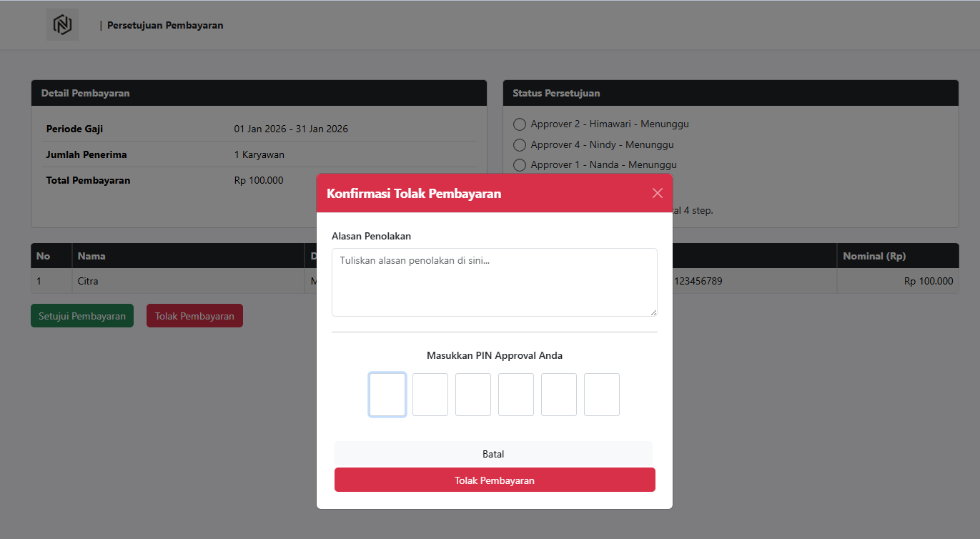Screen dimensions: 980x539
Task: Select the Approver 4 Nindy status circle
Action: tap(520, 145)
